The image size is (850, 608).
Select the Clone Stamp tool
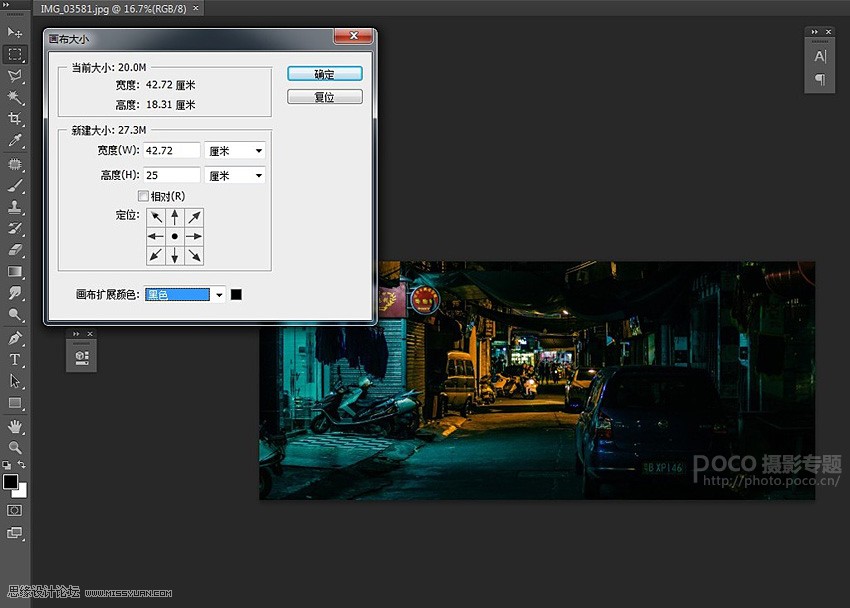click(x=15, y=206)
